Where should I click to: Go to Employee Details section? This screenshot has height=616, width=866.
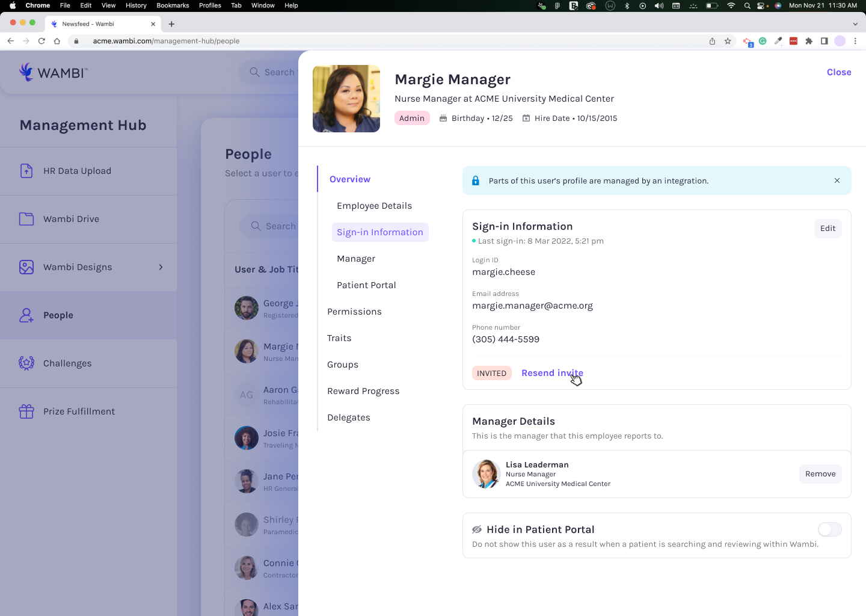click(x=374, y=206)
